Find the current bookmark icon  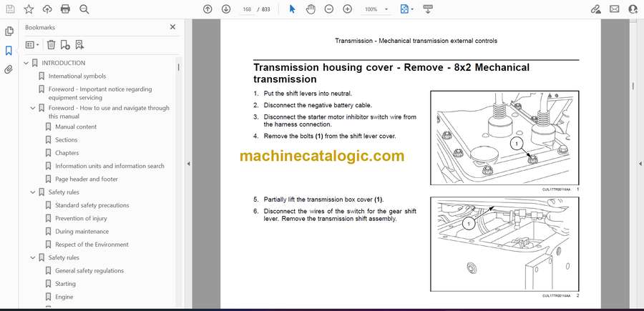pos(79,45)
